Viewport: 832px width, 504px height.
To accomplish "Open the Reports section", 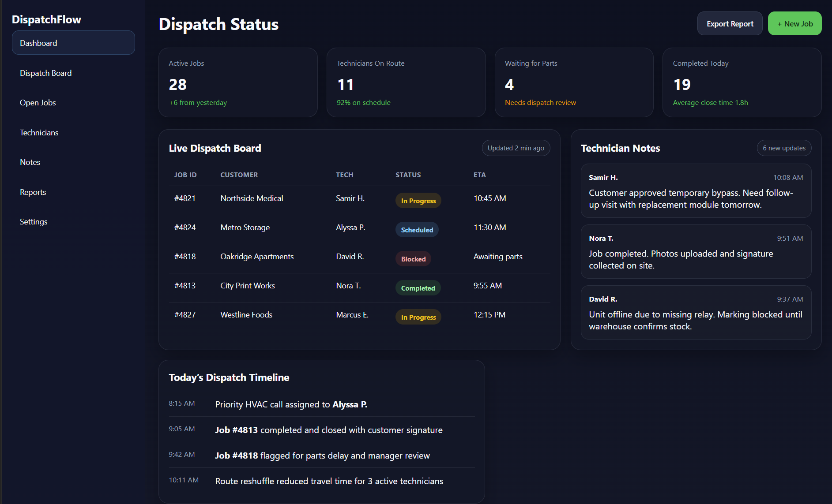I will pos(33,192).
